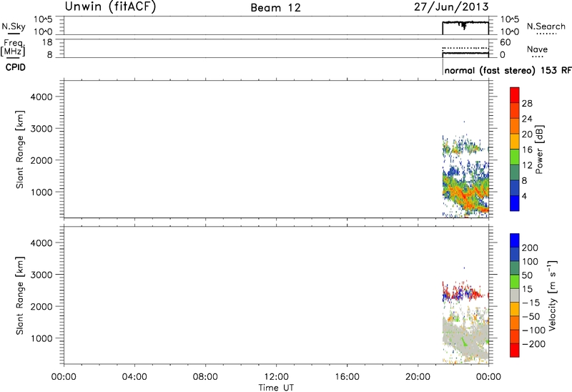Screen dimensions: 572x392
Task: Click the dotted Nave line in frequency panel
Action: pyautogui.click(x=465, y=48)
